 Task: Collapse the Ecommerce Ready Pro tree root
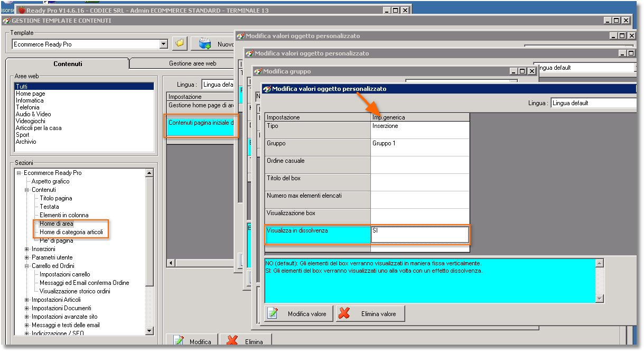(18, 173)
